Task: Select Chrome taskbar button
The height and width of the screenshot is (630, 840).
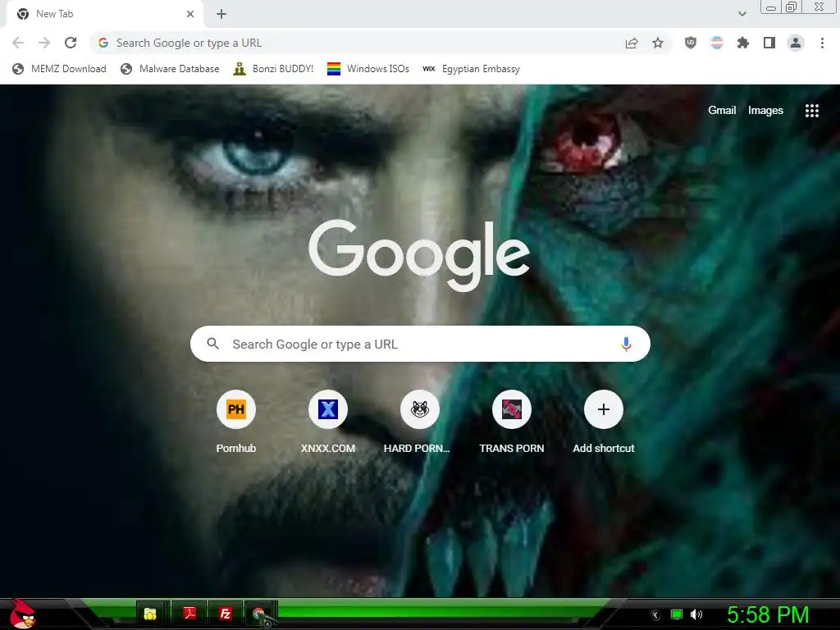Action: (262, 614)
